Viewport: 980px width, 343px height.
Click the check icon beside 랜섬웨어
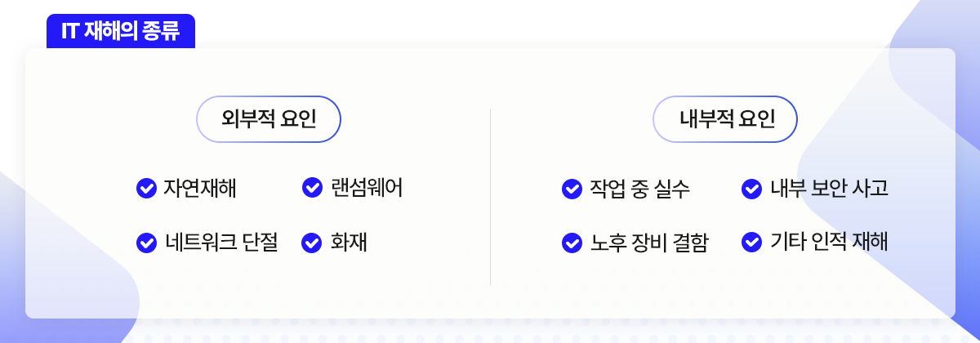(x=313, y=188)
